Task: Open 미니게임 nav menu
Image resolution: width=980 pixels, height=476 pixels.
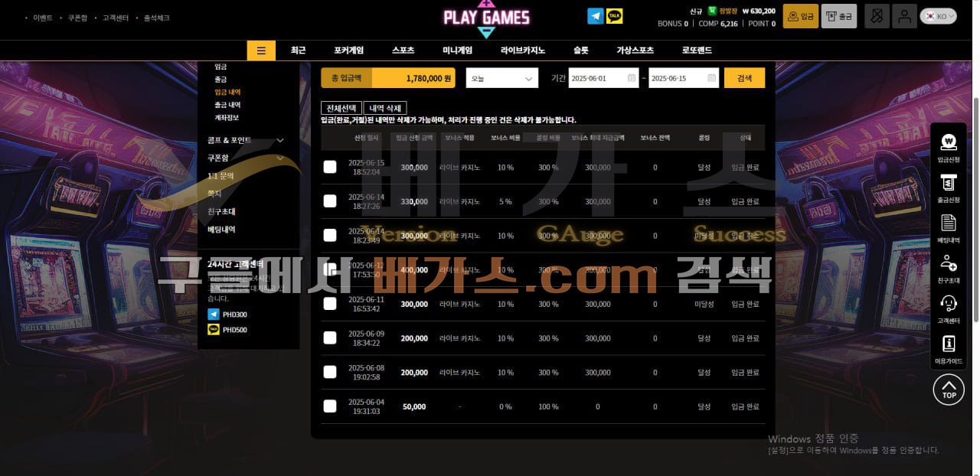Action: pos(457,51)
